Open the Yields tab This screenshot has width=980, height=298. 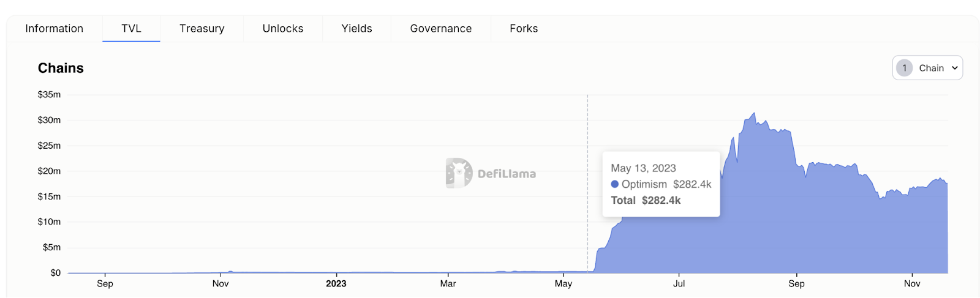point(356,29)
